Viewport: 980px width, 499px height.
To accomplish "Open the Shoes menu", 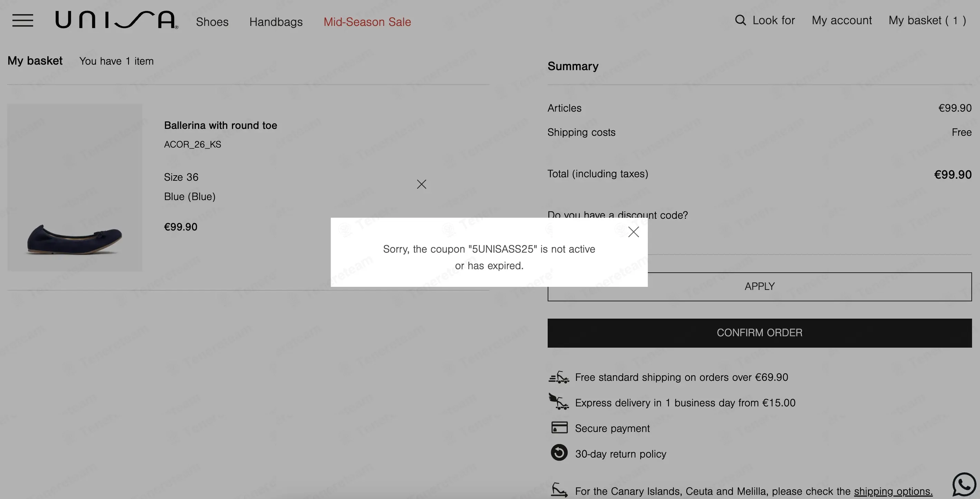I will [x=212, y=22].
